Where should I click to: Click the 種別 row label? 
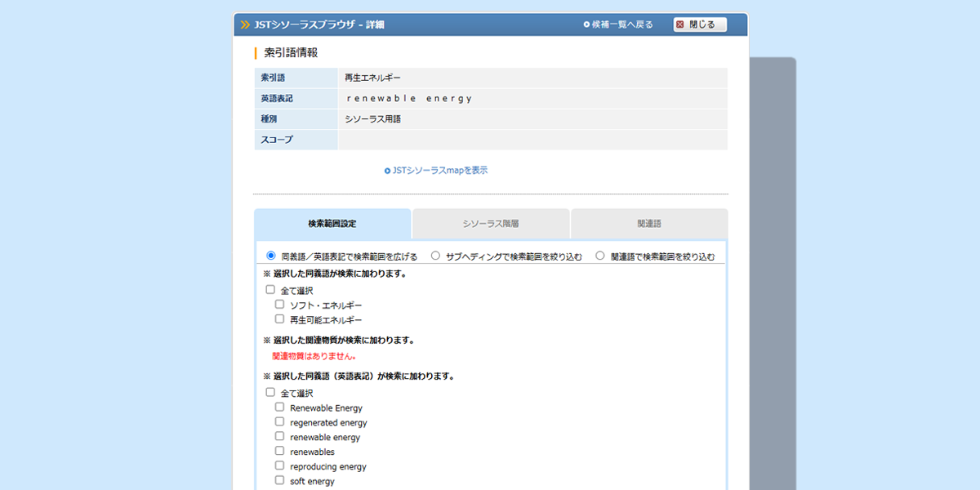(269, 119)
